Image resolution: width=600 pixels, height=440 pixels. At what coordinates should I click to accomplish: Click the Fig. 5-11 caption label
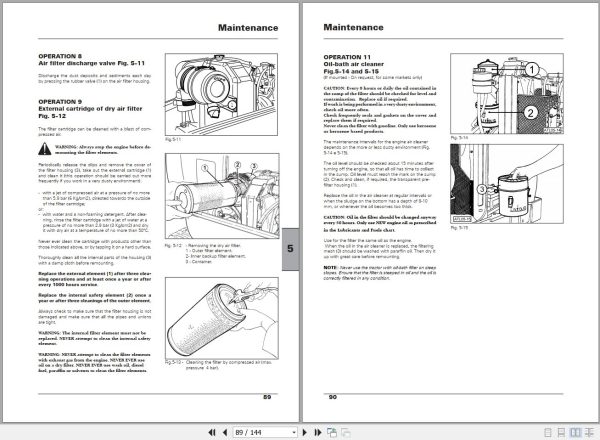(x=173, y=140)
